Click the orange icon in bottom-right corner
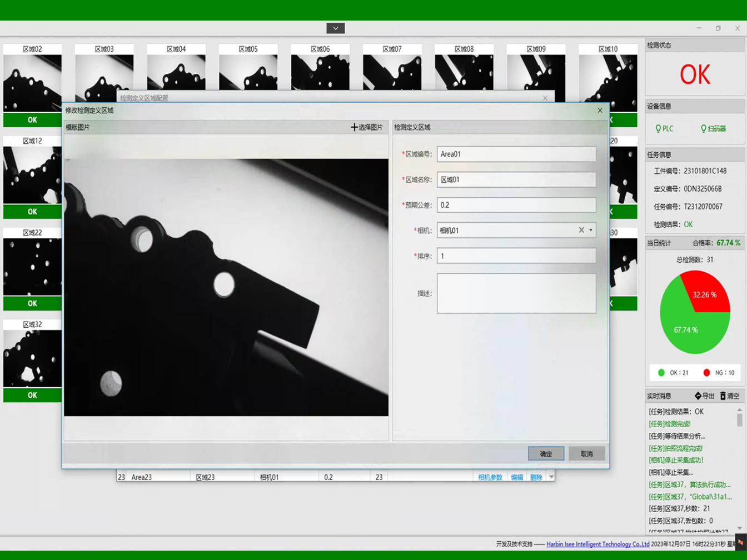The width and height of the screenshot is (747, 560). (740, 542)
